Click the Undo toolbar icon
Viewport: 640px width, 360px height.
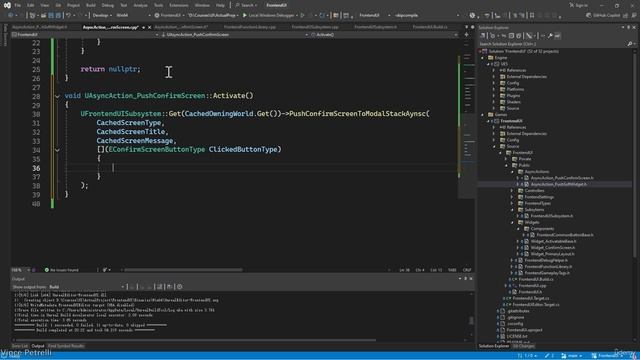click(69, 16)
